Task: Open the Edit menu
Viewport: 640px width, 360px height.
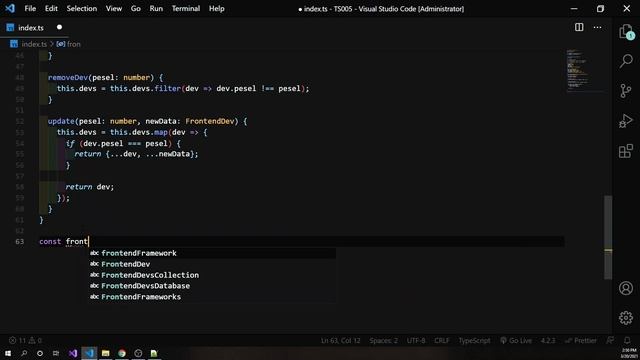Action: tap(51, 9)
